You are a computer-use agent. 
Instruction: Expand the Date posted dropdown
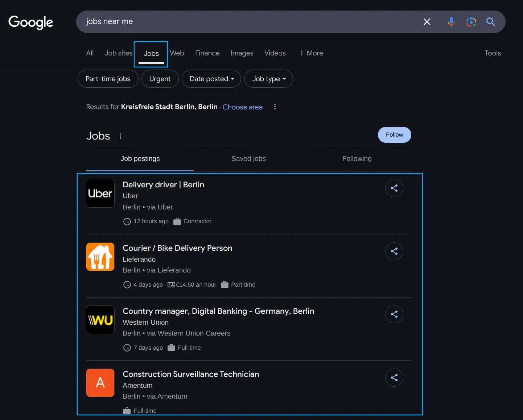pyautogui.click(x=211, y=79)
